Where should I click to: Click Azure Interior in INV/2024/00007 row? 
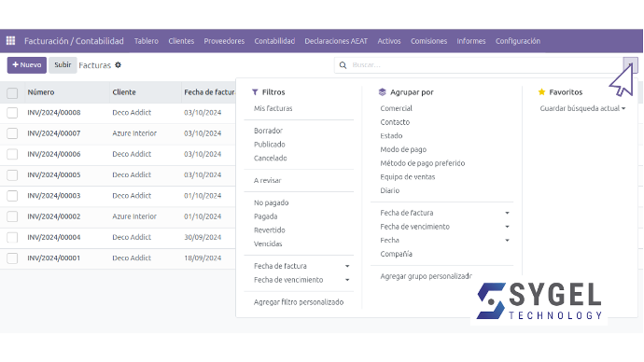point(134,133)
